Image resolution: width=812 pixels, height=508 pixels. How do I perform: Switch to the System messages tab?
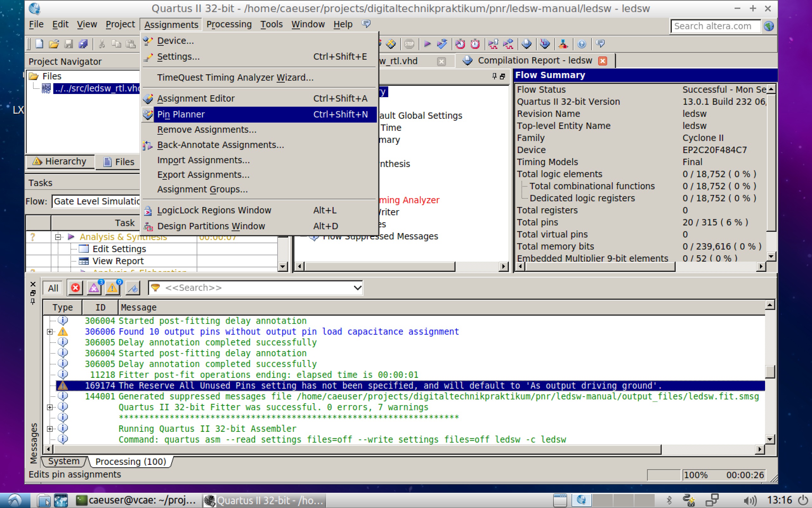(64, 461)
